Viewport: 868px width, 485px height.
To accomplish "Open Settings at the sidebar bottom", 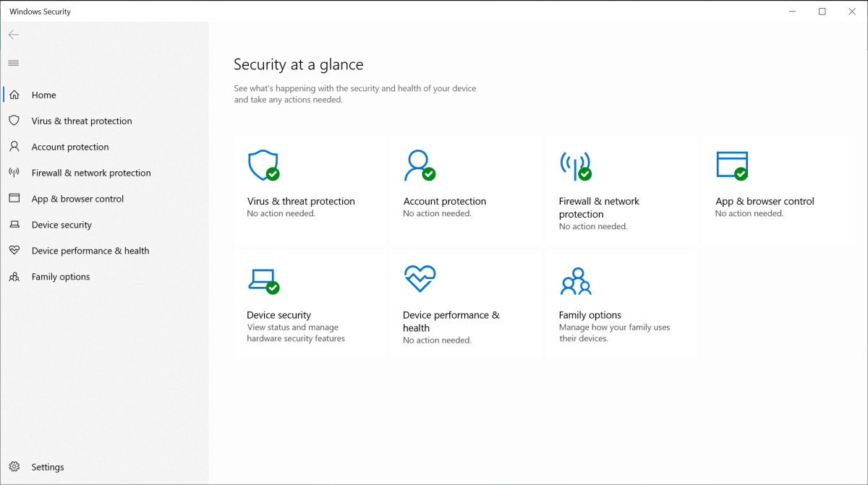I will (104, 467).
